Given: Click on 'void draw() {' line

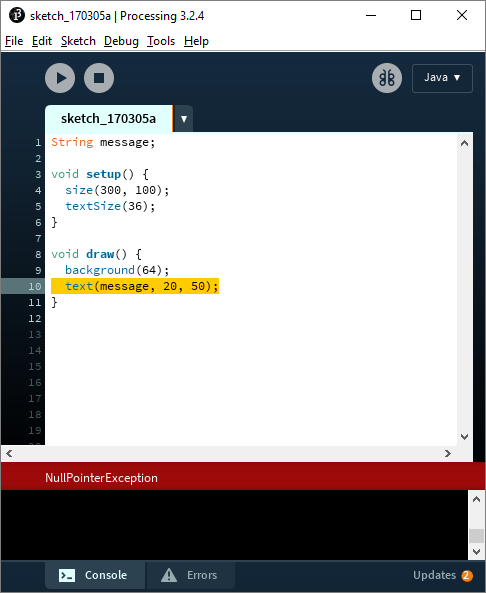Looking at the screenshot, I should pyautogui.click(x=96, y=254).
